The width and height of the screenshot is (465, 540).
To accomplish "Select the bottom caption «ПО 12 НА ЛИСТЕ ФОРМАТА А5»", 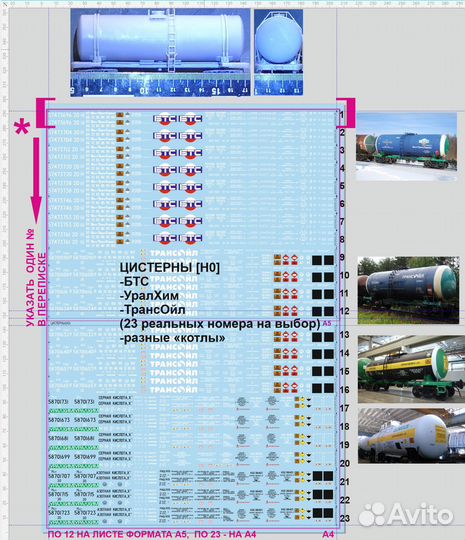I will click(118, 534).
